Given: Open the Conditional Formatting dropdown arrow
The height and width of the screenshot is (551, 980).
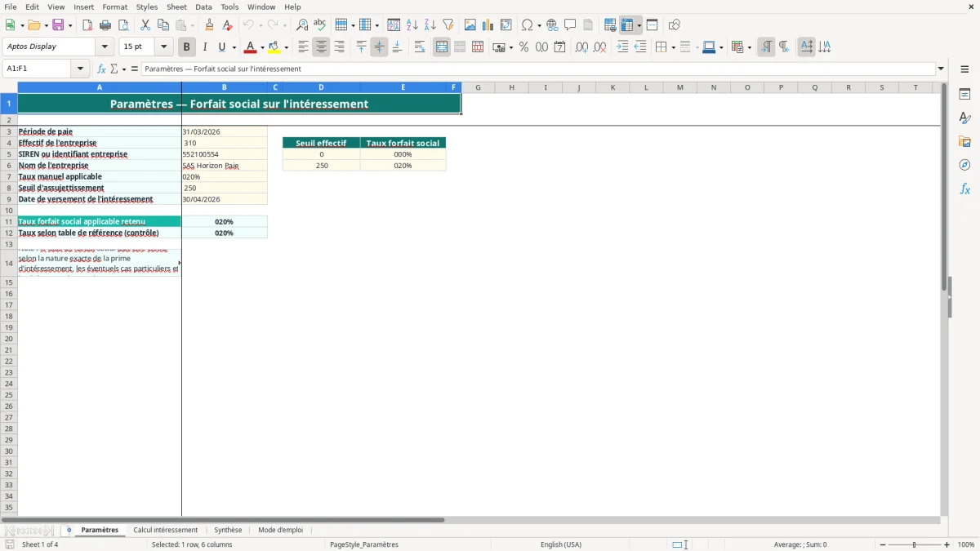Looking at the screenshot, I should pyautogui.click(x=749, y=47).
